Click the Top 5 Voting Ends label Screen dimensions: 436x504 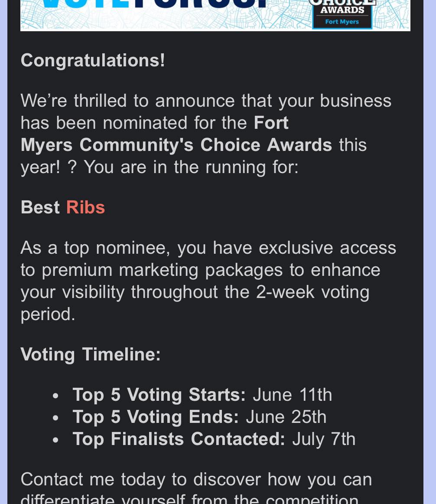[156, 417]
